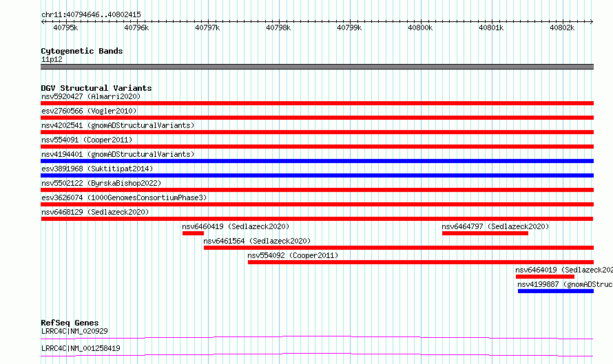Click the magenta NM_001258419 transcript line
The width and height of the screenshot is (613, 364).
tap(317, 354)
